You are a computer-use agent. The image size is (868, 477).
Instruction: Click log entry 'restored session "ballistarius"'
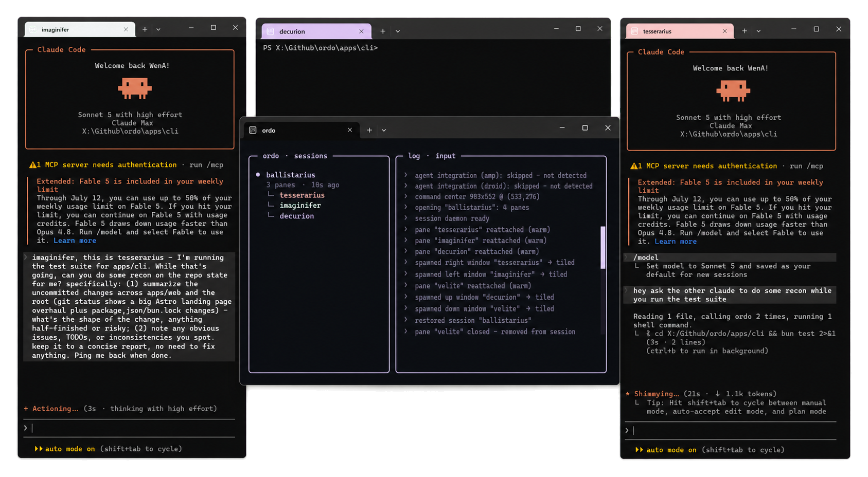pyautogui.click(x=473, y=320)
